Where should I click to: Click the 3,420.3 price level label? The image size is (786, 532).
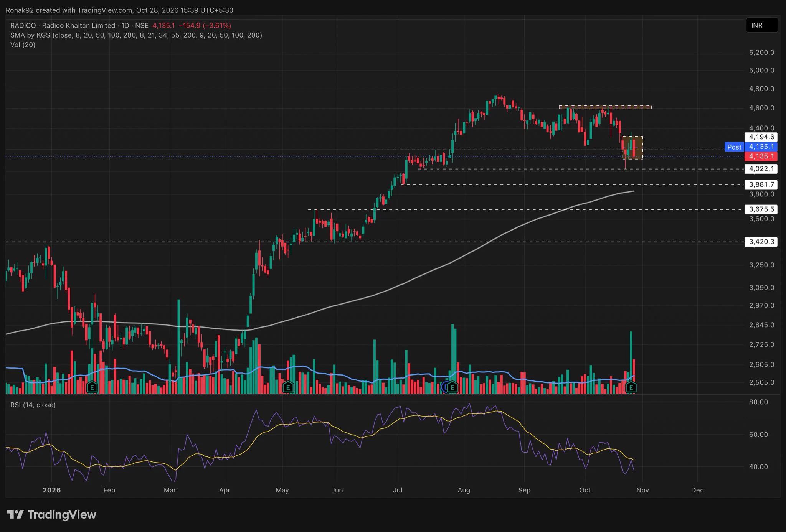pyautogui.click(x=761, y=242)
